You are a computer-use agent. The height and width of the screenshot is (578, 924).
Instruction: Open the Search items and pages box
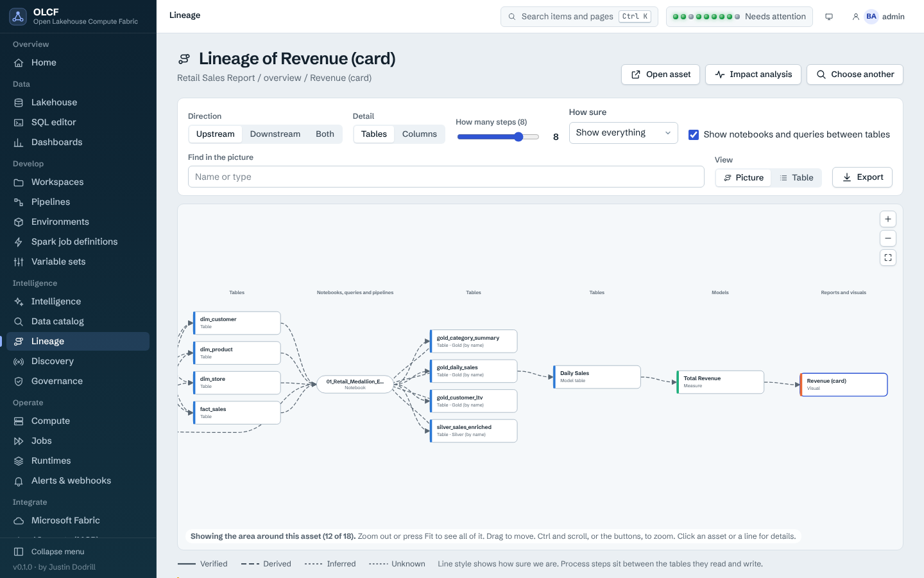click(x=579, y=17)
